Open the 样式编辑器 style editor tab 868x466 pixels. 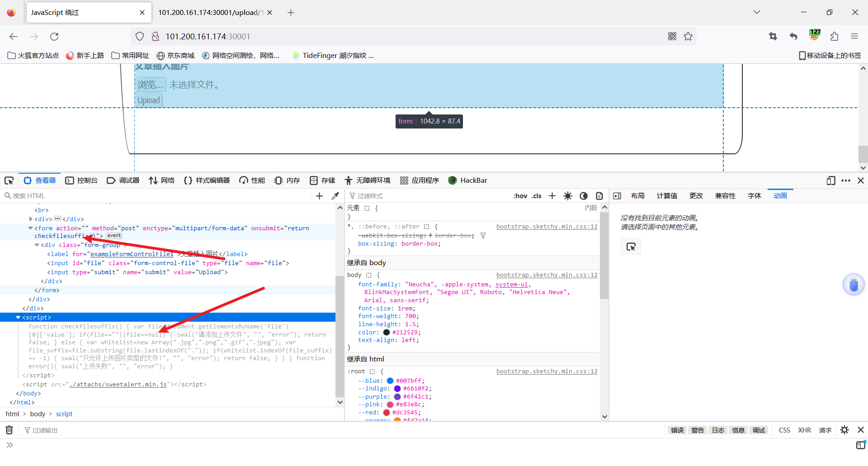pyautogui.click(x=207, y=181)
